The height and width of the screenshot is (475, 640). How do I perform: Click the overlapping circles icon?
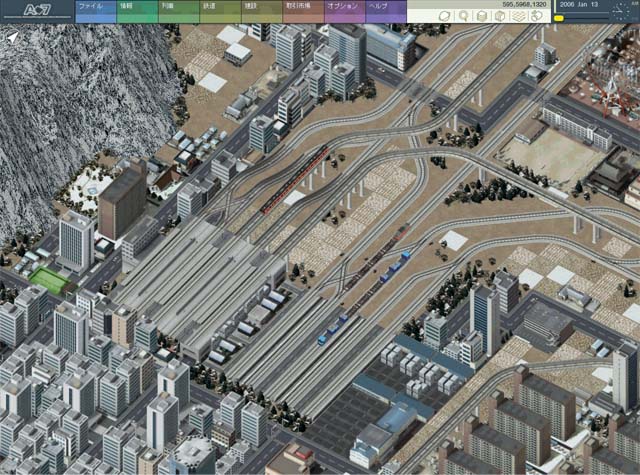click(537, 16)
